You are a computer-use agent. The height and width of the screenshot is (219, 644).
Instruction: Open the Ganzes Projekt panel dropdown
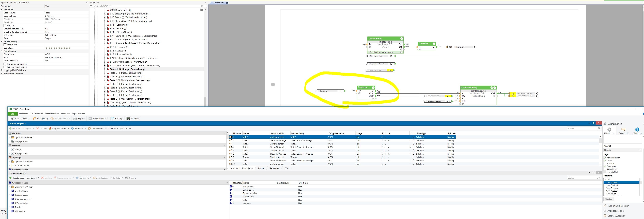pos(25,124)
